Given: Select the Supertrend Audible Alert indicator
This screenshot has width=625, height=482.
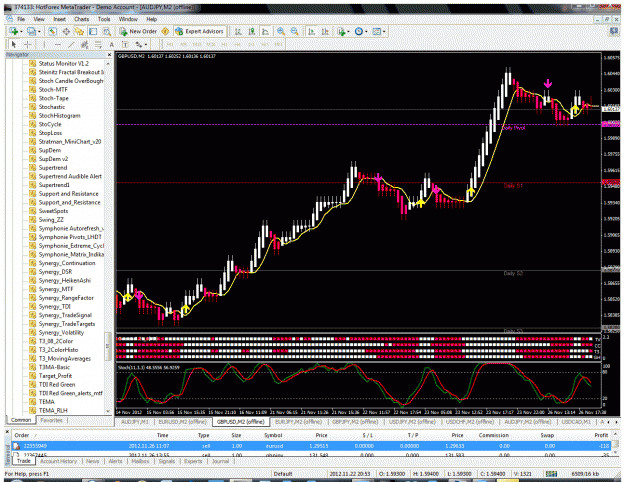Looking at the screenshot, I should 70,176.
